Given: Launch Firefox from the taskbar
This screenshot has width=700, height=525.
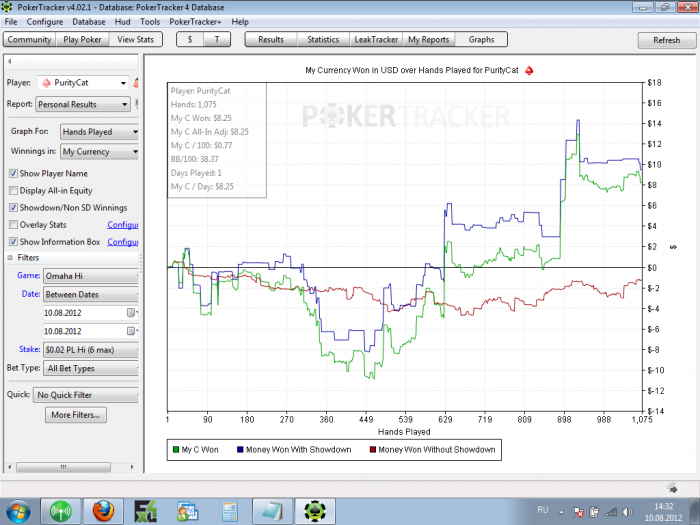Looking at the screenshot, I should coord(103,511).
